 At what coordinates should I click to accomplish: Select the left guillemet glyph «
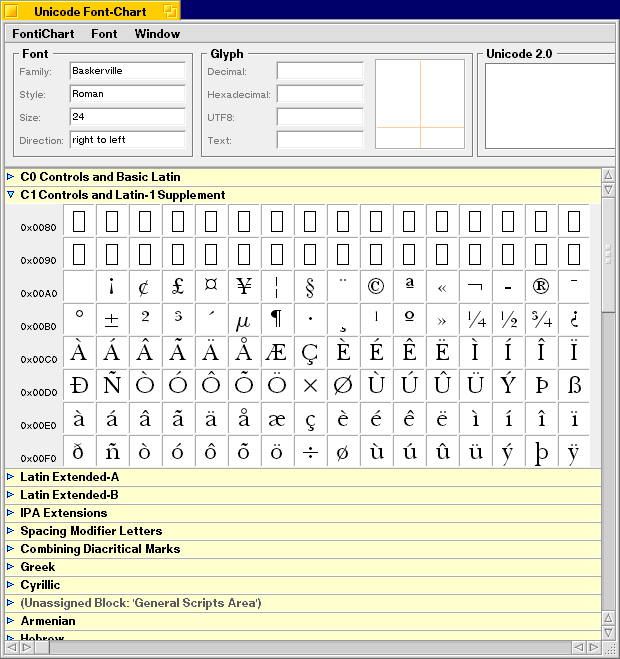[x=442, y=286]
